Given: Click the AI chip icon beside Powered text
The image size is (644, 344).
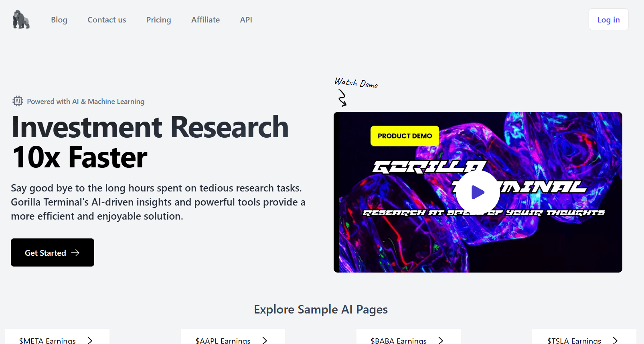Looking at the screenshot, I should 18,101.
